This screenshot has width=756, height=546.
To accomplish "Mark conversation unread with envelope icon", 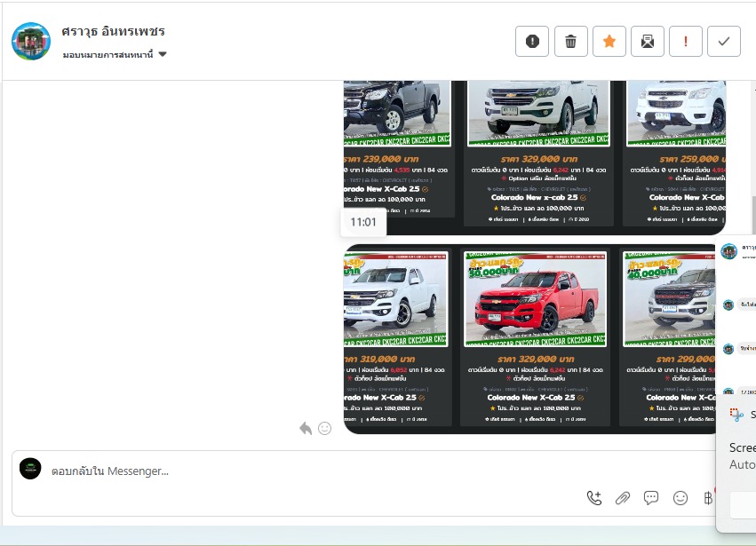I will click(x=648, y=41).
